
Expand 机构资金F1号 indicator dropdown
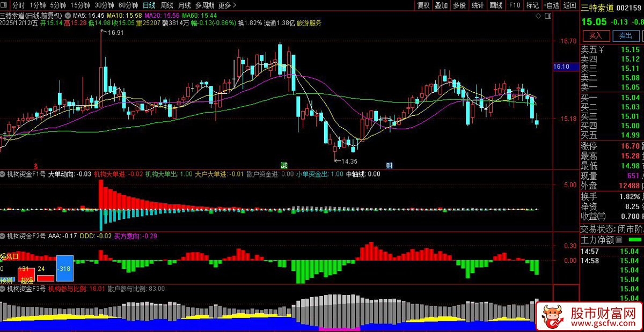pyautogui.click(x=3, y=174)
